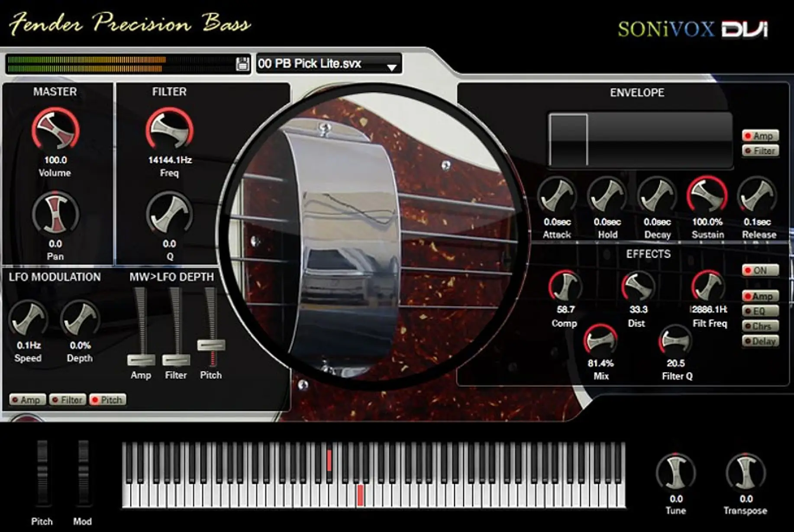
Task: Open the preset dropdown arrow
Action: (392, 67)
